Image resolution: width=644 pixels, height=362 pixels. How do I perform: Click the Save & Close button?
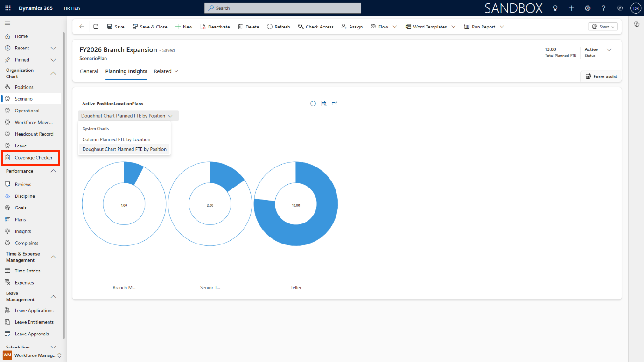coord(150,27)
